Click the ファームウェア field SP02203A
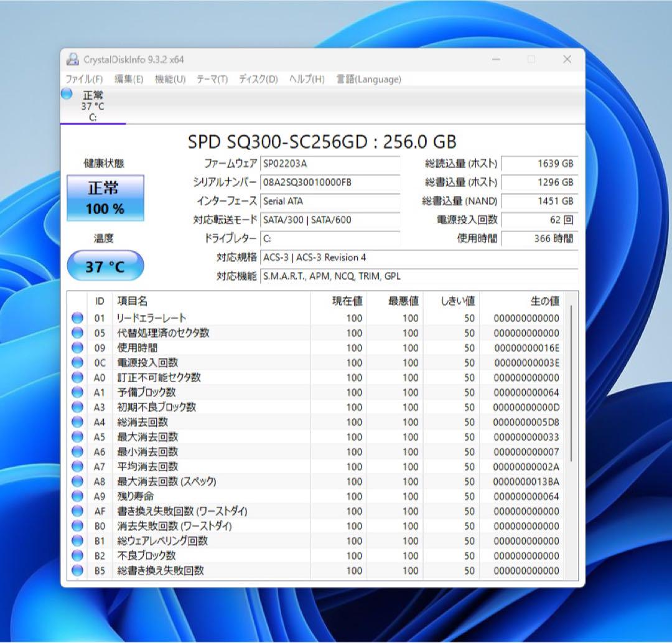Image resolution: width=672 pixels, height=643 pixels. 330,164
